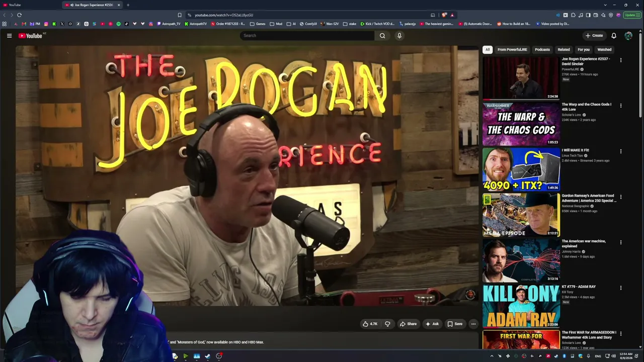The height and width of the screenshot is (362, 644).
Task: Open the Gmail bookmark icon
Action: pyautogui.click(x=24, y=24)
